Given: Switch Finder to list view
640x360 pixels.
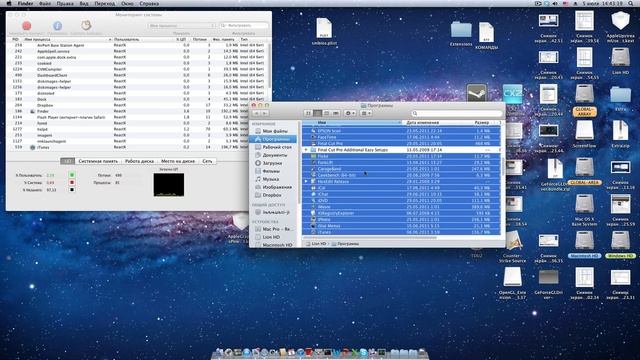Looking at the screenshot, I should tap(318, 113).
